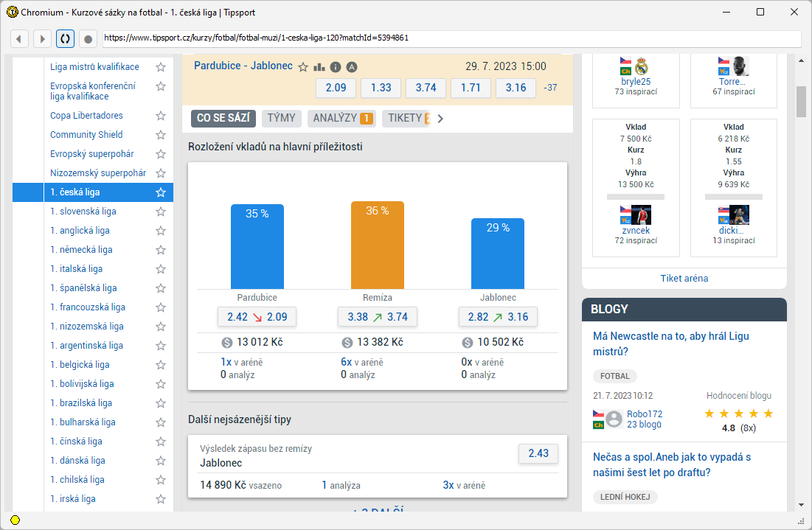Go forward using the browser forward arrow
Screen dimensions: 812x530
(43, 39)
